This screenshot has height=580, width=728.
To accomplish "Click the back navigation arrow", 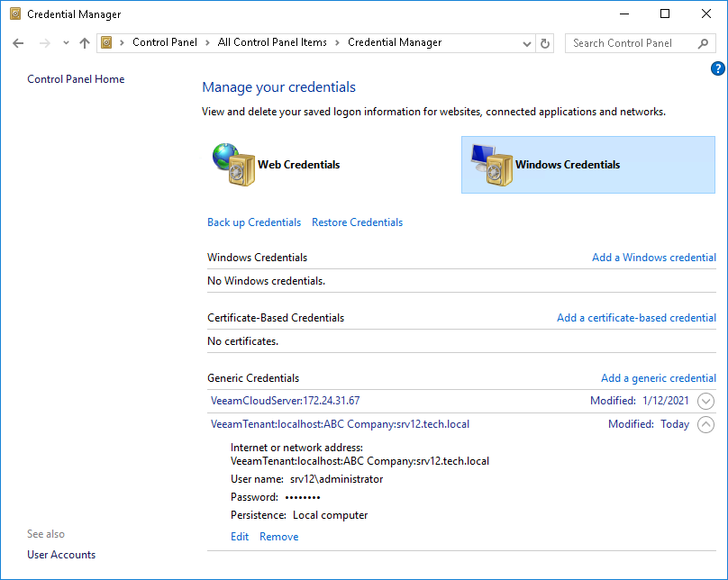I will coord(18,42).
